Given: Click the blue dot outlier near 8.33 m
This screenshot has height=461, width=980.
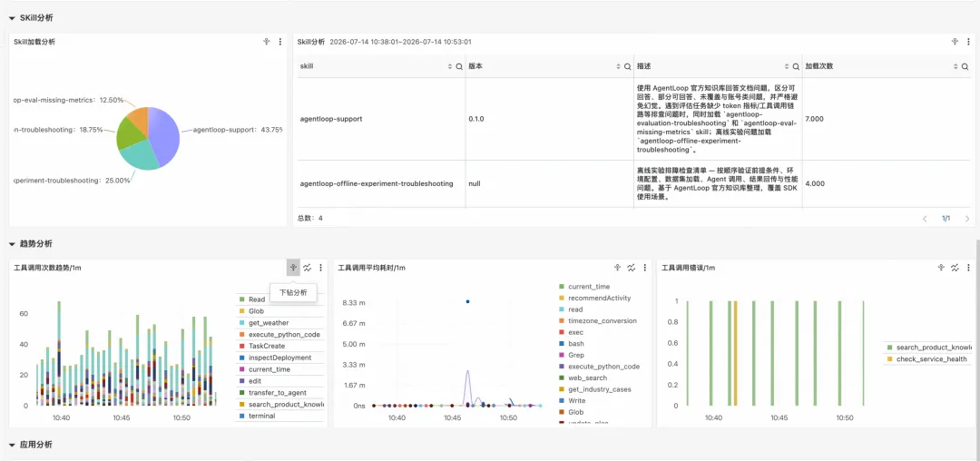Looking at the screenshot, I should pyautogui.click(x=467, y=301).
